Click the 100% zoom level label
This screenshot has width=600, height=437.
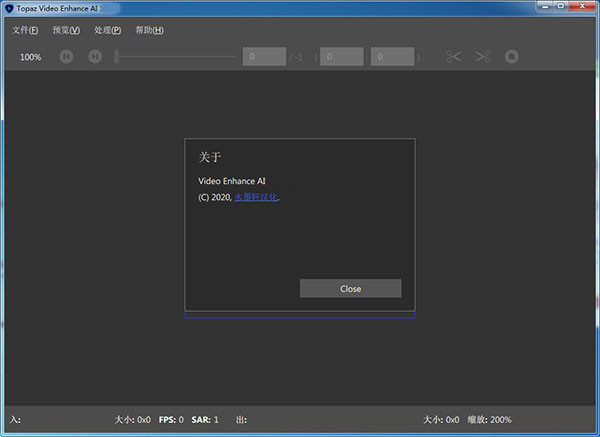[x=31, y=57]
